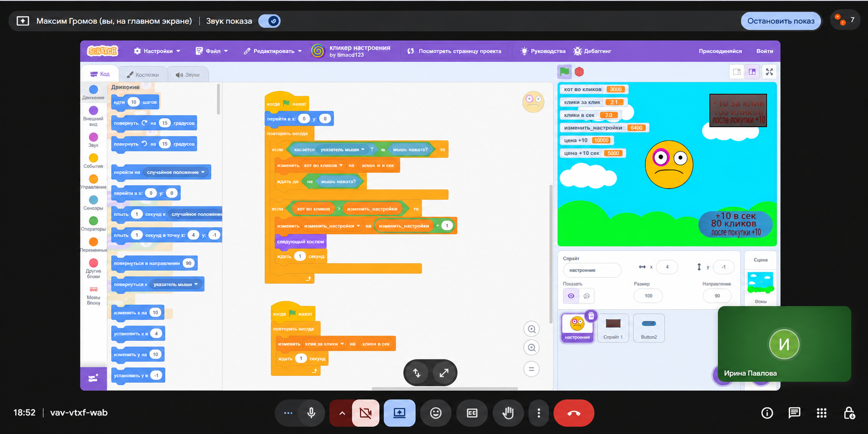
Task: Open participants count indicator showing 7
Action: click(845, 20)
